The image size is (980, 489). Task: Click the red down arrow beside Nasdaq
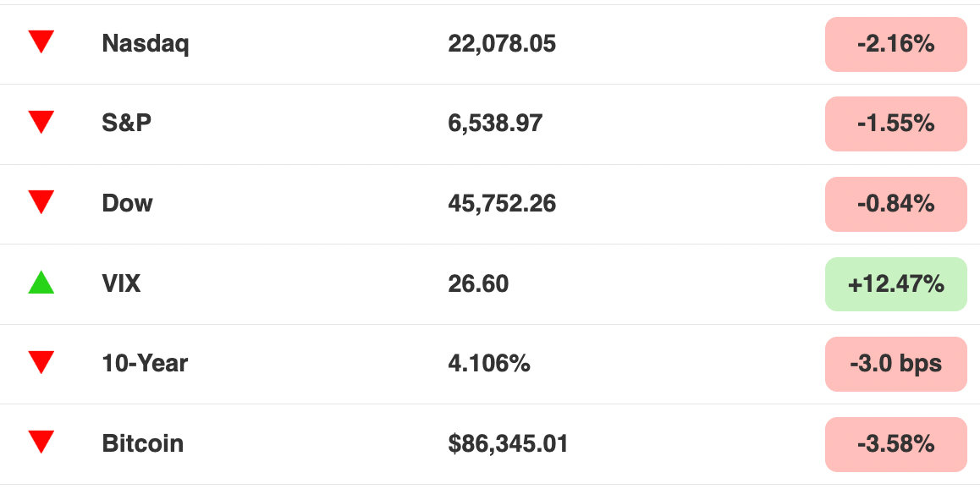pyautogui.click(x=41, y=41)
